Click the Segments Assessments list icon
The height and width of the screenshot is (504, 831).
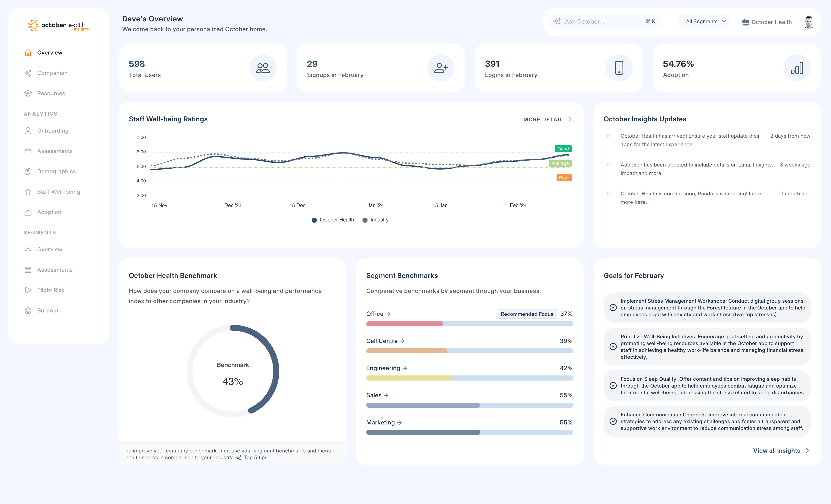point(28,270)
